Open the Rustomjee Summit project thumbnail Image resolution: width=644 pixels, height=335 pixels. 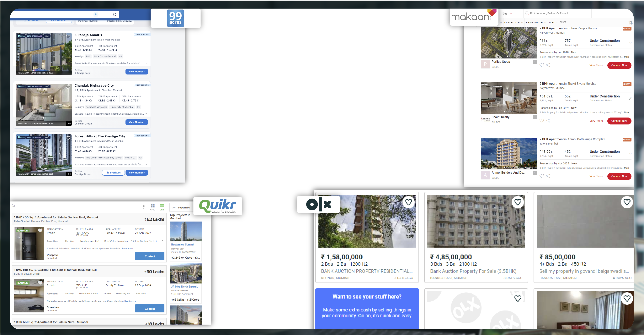coord(185,231)
